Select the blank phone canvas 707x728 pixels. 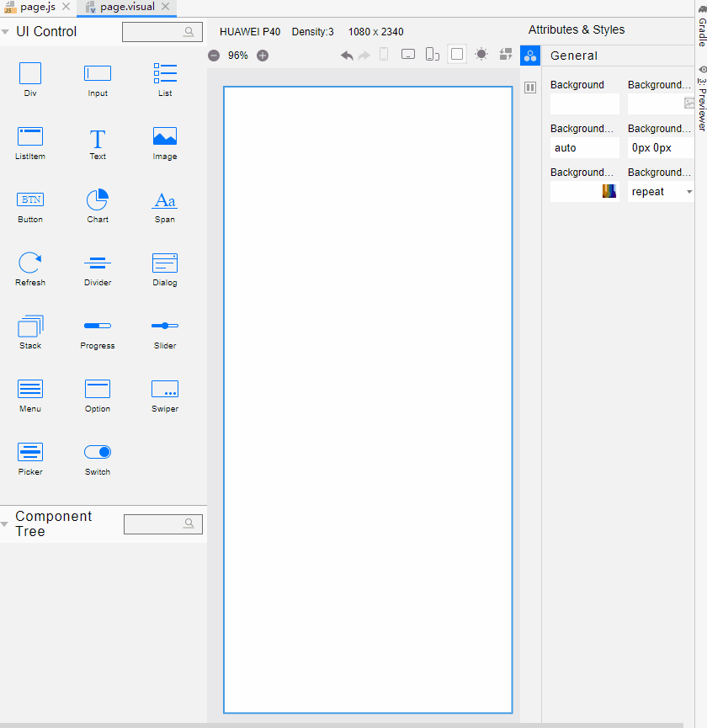click(x=368, y=399)
